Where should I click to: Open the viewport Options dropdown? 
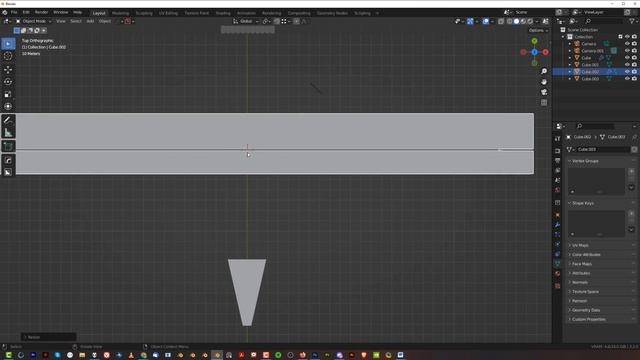[538, 30]
